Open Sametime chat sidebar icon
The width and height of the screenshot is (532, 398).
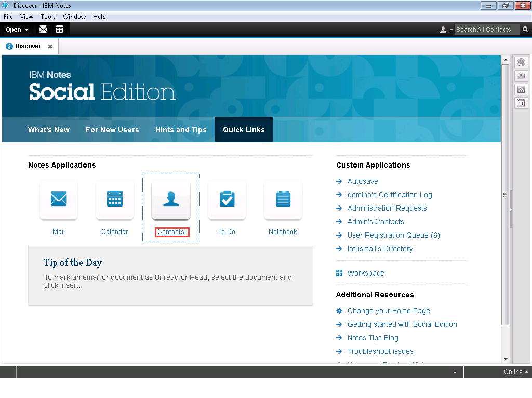(521, 63)
